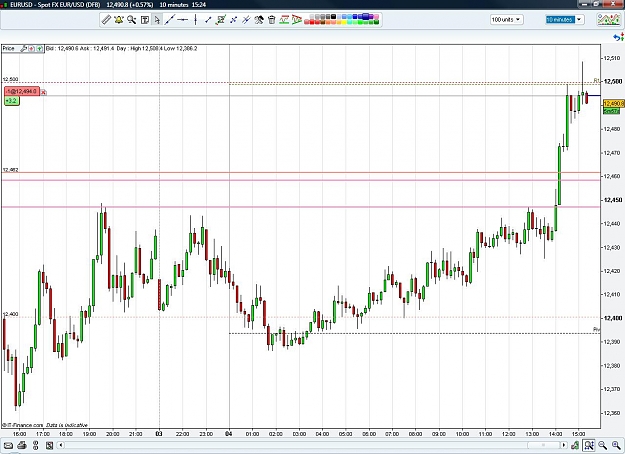Select the vertical line drawing tool
Image resolution: width=625 pixels, height=454 pixels.
tap(195, 20)
